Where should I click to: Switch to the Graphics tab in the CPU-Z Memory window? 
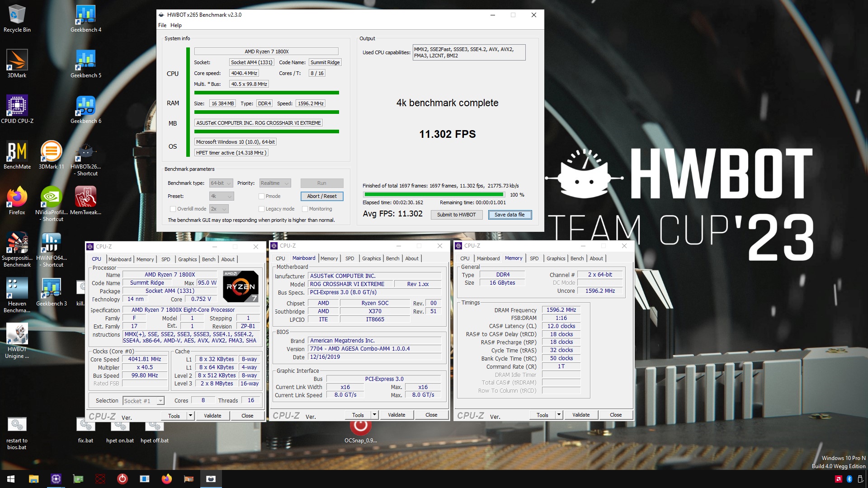[x=556, y=258]
